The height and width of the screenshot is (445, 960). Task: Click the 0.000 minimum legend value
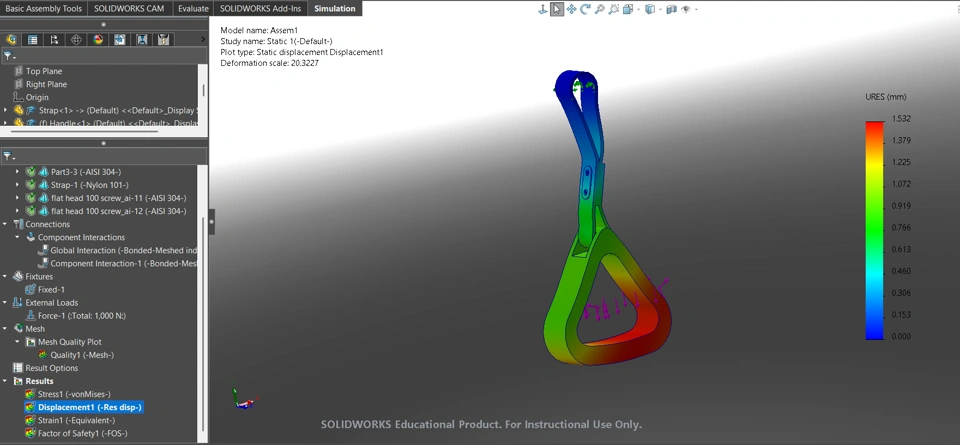[902, 336]
